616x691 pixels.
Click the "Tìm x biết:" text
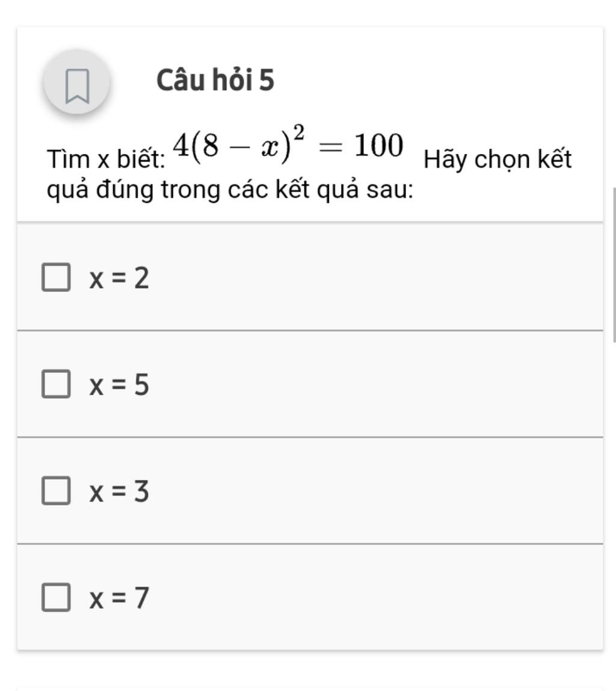[x=106, y=159]
